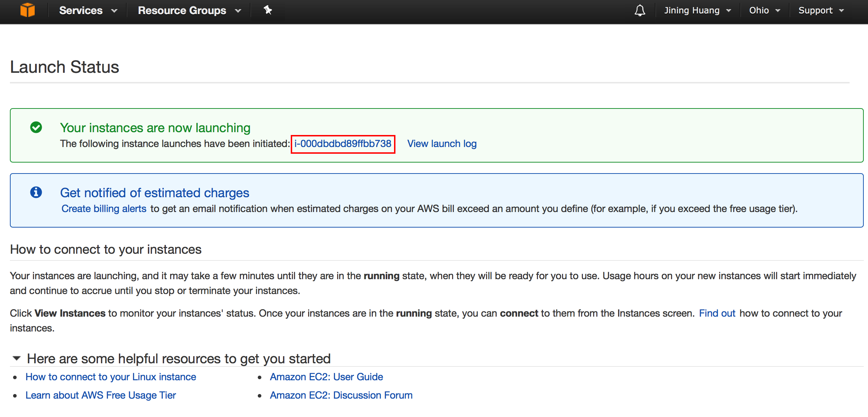This screenshot has height=417, width=868.
Task: Click View launch log link
Action: (442, 144)
